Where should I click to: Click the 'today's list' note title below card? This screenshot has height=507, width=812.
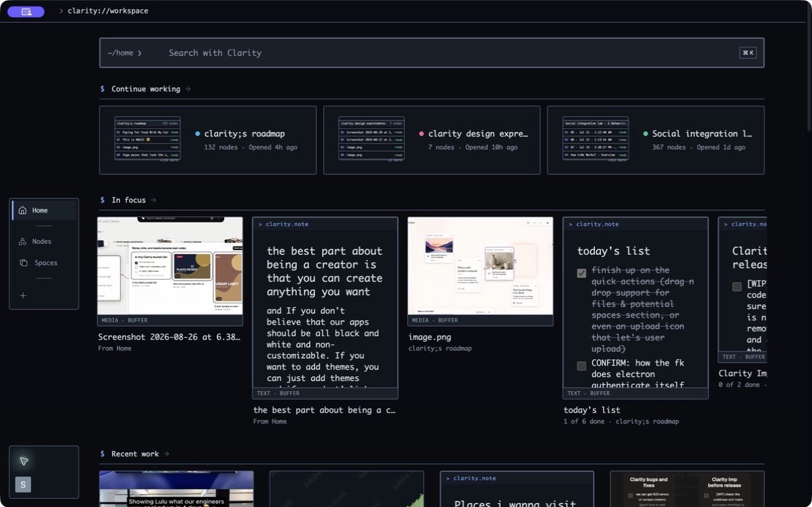click(592, 410)
